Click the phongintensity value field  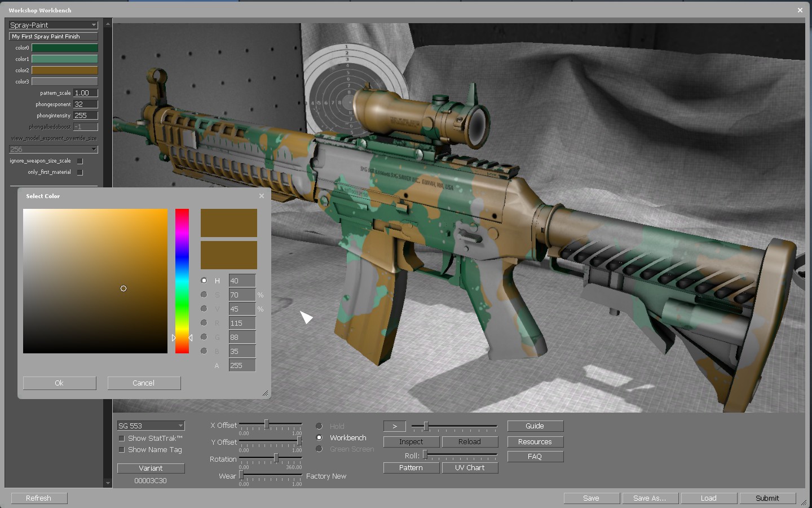pos(86,116)
